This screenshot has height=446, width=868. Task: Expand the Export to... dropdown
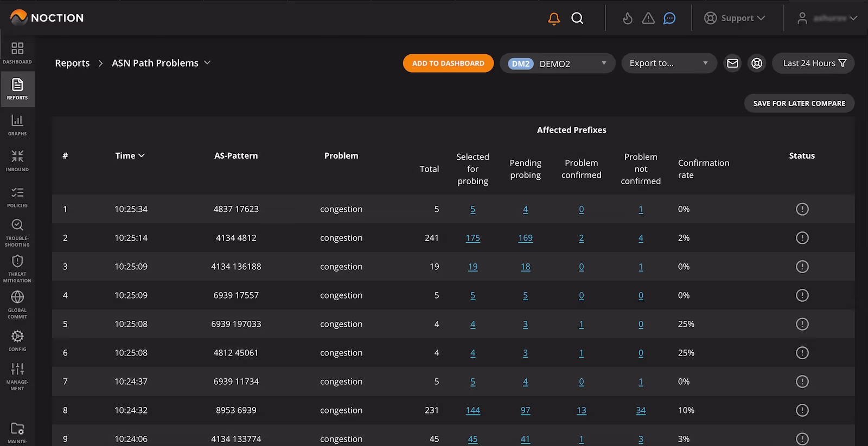click(668, 63)
